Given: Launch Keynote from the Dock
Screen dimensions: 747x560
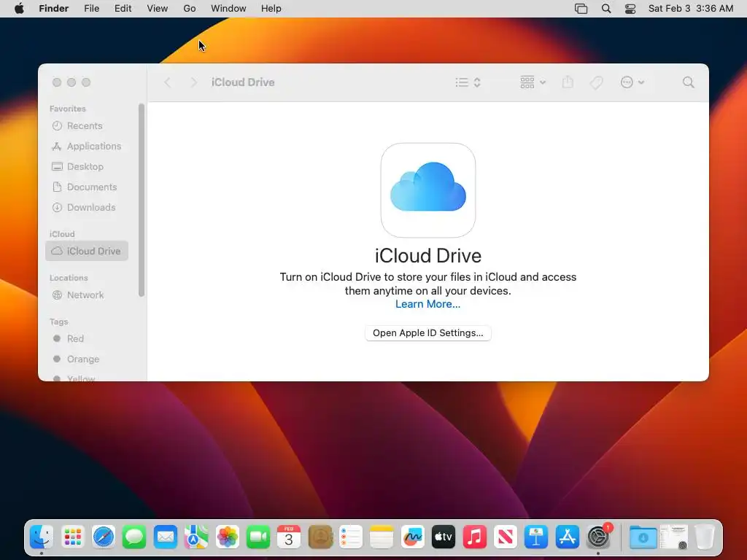Looking at the screenshot, I should (x=536, y=537).
